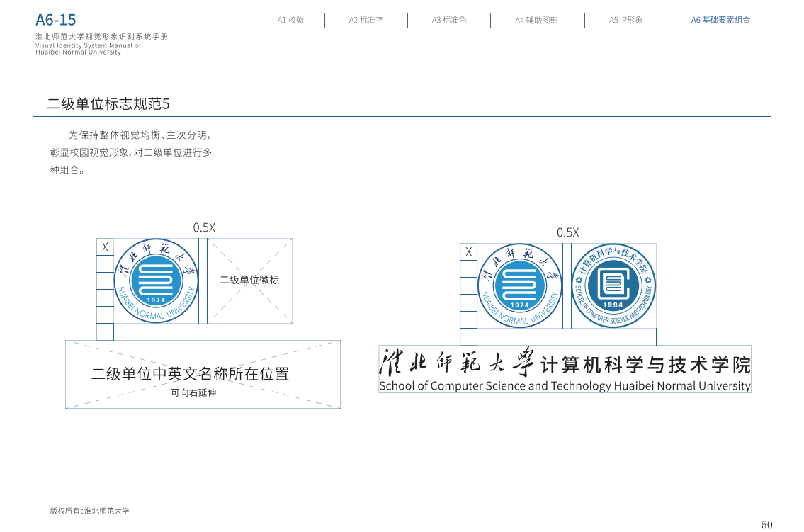This screenshot has width=804, height=532.
Task: Open the A1 校徽 section tab
Action: 290,20
